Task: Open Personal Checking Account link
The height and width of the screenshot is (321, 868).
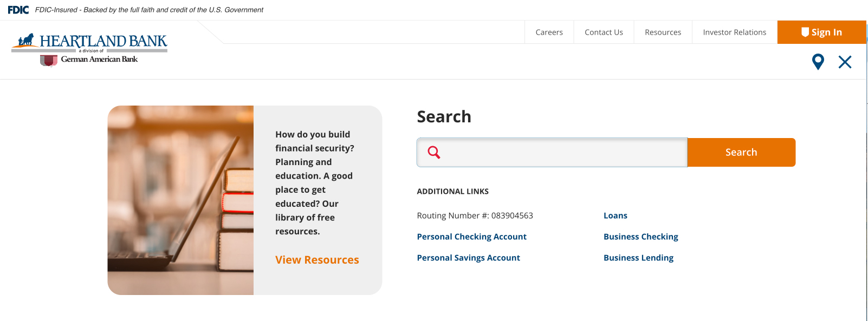Action: [471, 237]
